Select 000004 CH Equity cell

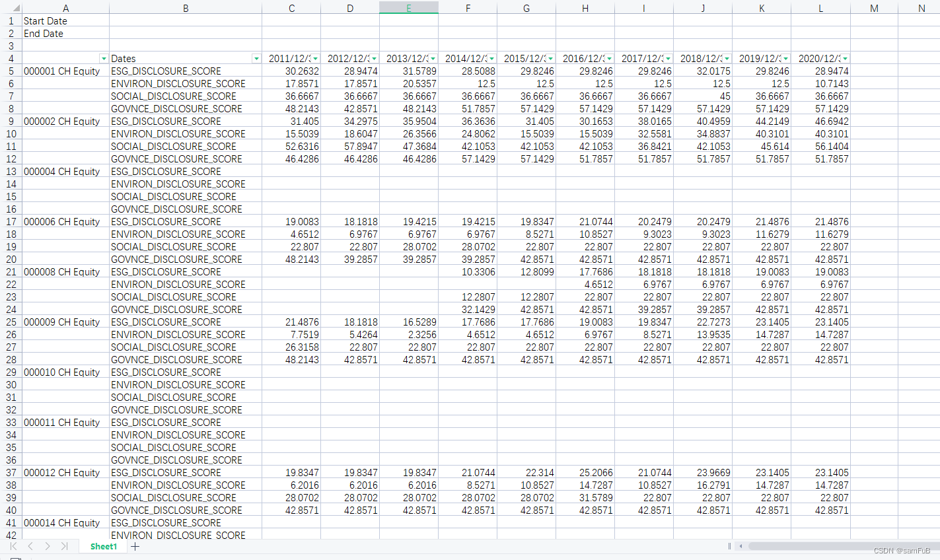coord(65,172)
